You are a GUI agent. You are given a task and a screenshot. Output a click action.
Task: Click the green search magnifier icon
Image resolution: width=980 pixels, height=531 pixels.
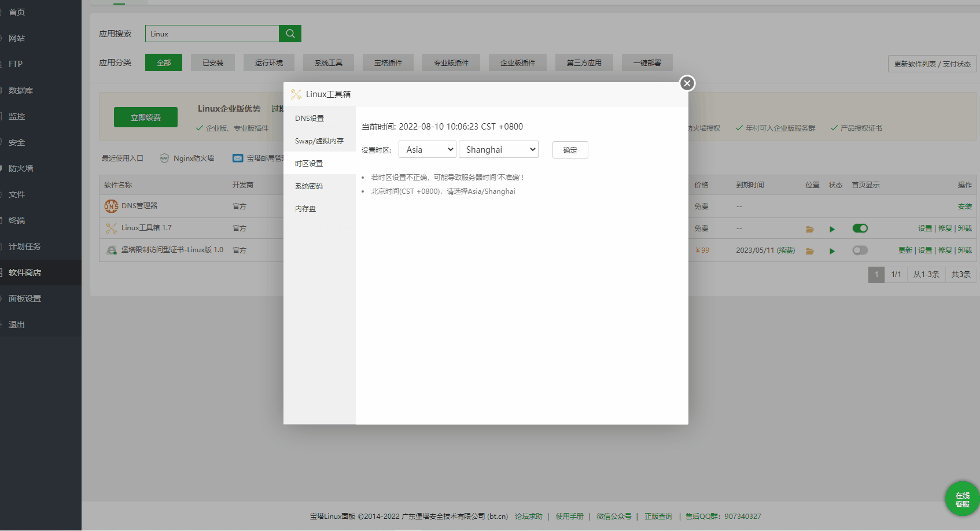tap(290, 34)
